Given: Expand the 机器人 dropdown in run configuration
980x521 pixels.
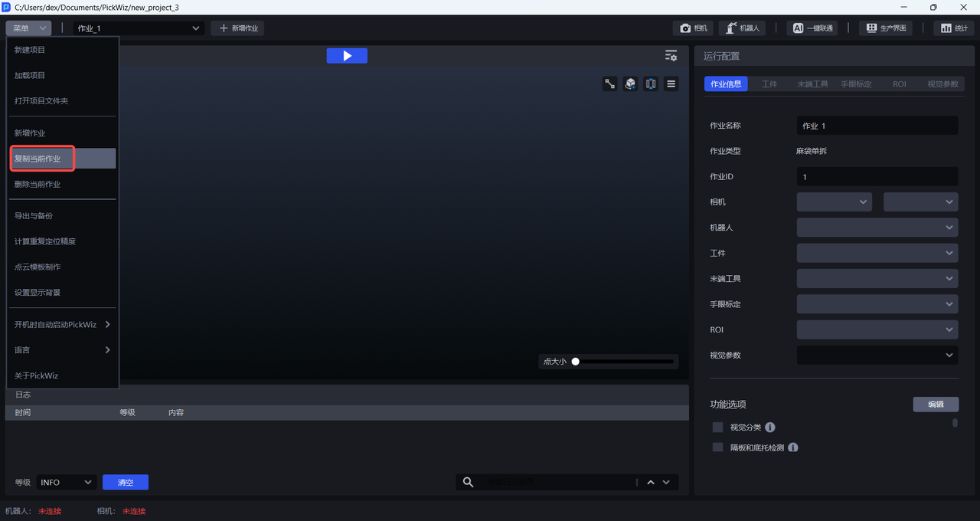Looking at the screenshot, I should (x=877, y=228).
